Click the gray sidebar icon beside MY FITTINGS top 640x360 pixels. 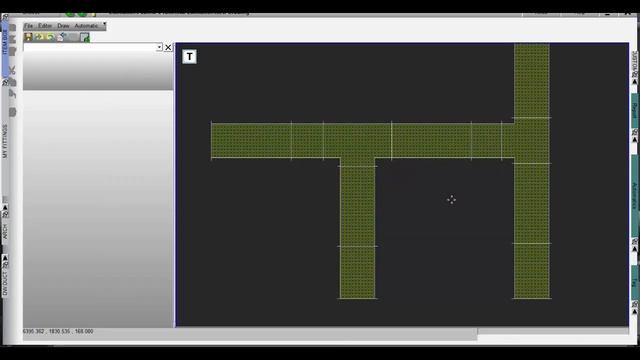[13, 112]
